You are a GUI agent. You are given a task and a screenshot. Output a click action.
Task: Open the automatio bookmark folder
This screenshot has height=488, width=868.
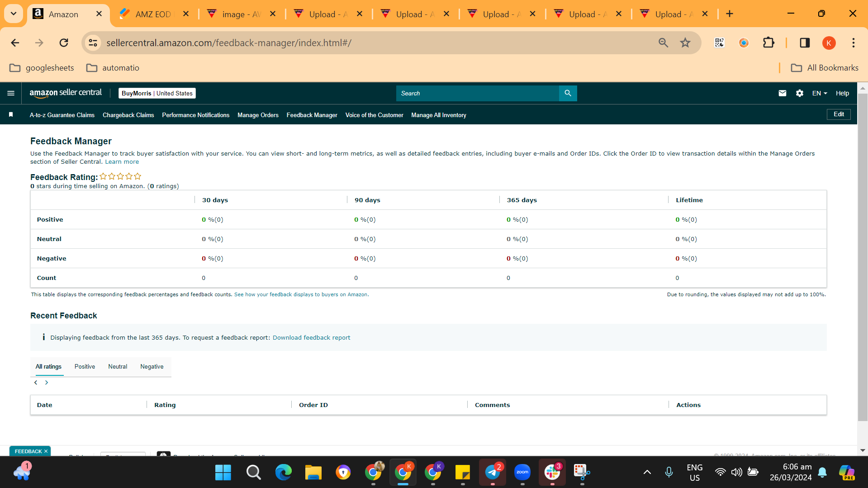click(x=113, y=68)
